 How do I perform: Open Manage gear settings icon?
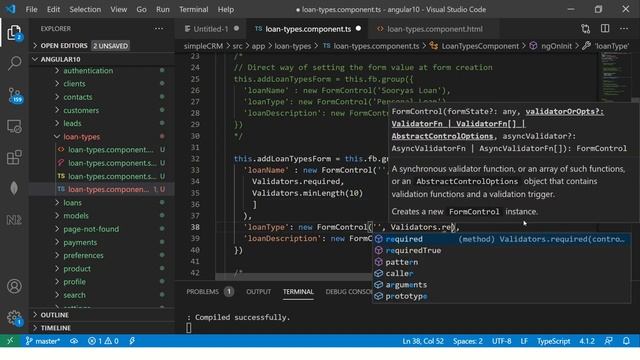(x=14, y=317)
